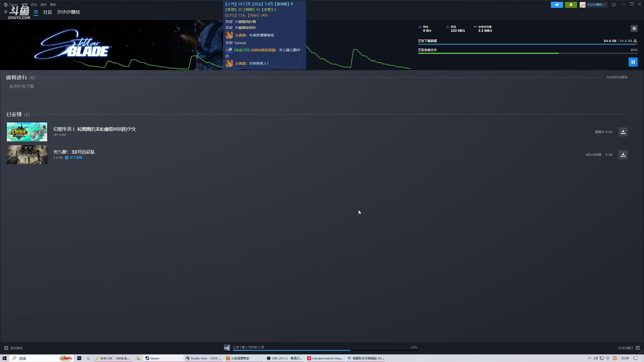Open Steam announcements megaphone button
Viewport: 644px width, 362px height.
pos(557,5)
